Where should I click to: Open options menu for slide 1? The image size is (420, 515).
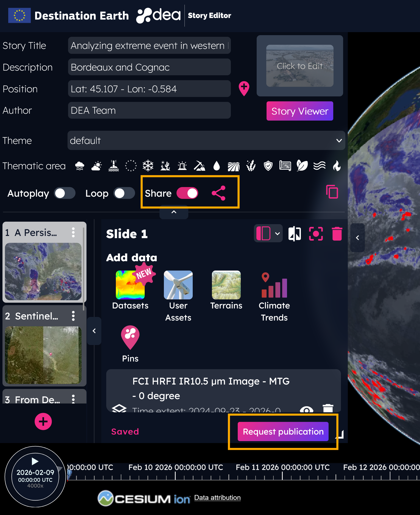point(73,232)
